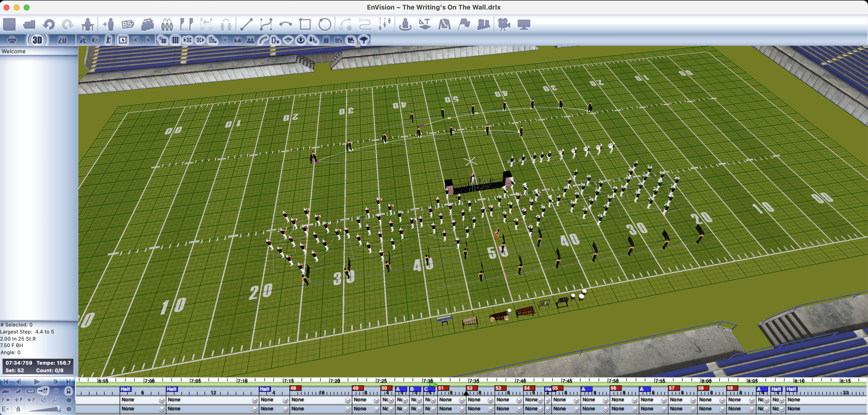The height and width of the screenshot is (415, 868).
Task: Select the straight line drawing tool
Action: click(x=246, y=25)
